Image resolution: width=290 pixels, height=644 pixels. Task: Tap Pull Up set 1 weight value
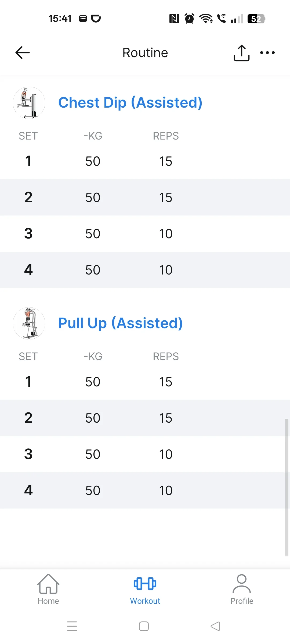coord(93,382)
